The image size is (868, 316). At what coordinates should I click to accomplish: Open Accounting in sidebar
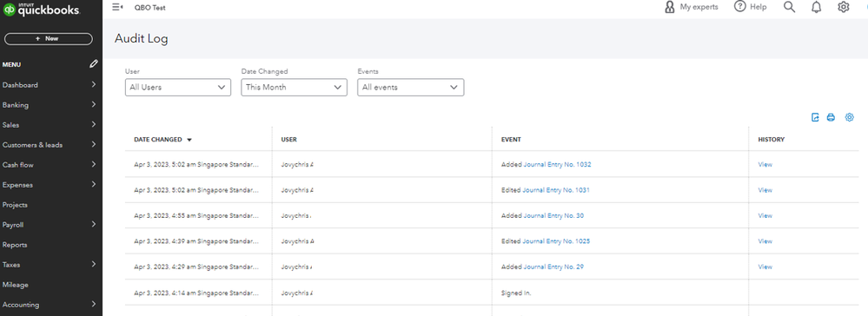(21, 305)
